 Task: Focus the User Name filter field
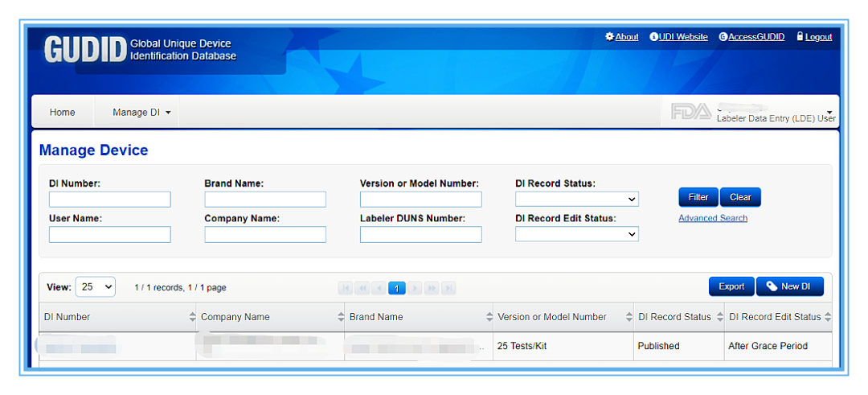(x=109, y=235)
